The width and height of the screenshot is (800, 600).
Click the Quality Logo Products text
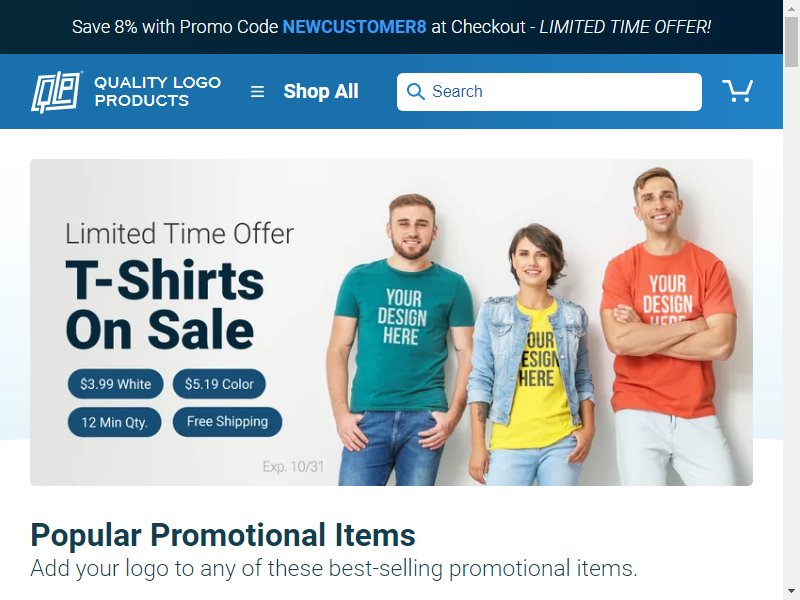pyautogui.click(x=158, y=91)
